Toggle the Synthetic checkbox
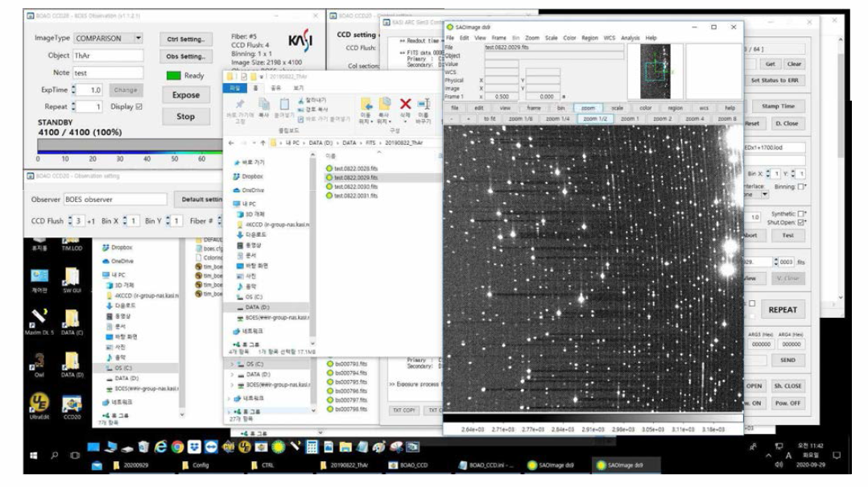This screenshot has height=487, width=868. coord(800,213)
